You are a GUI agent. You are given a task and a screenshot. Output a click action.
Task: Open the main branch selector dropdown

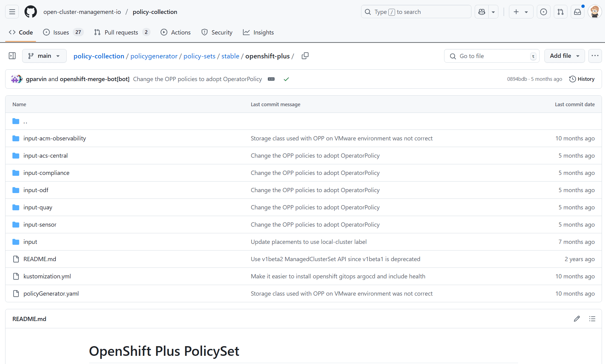(x=44, y=56)
